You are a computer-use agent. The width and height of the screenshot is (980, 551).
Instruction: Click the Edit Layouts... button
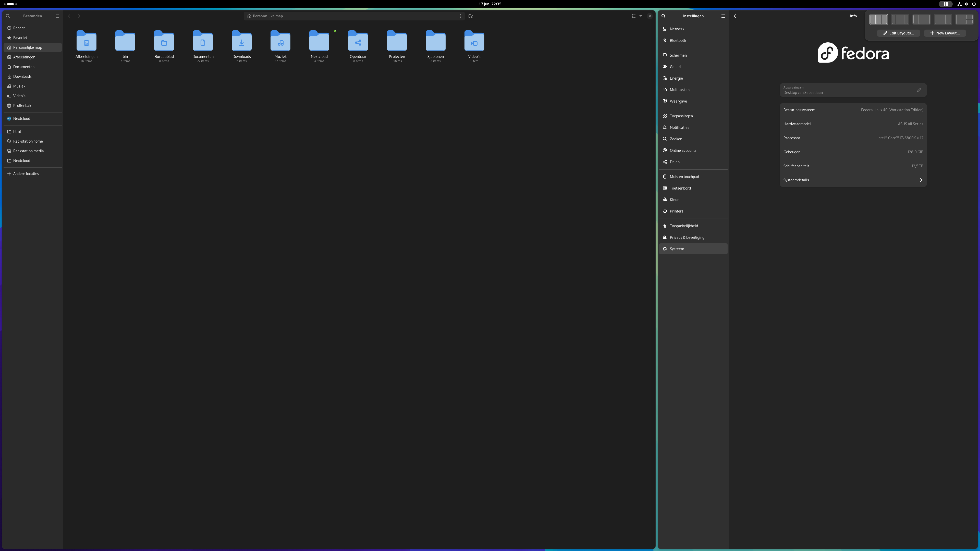[x=899, y=33]
